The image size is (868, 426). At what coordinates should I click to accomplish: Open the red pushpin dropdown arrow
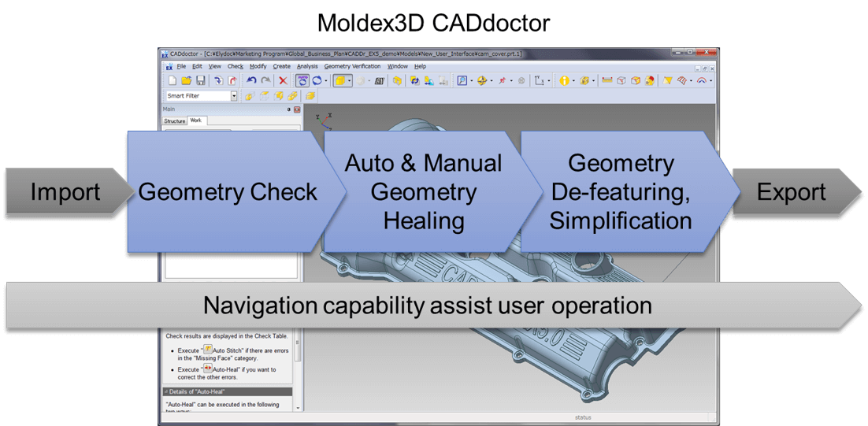511,81
